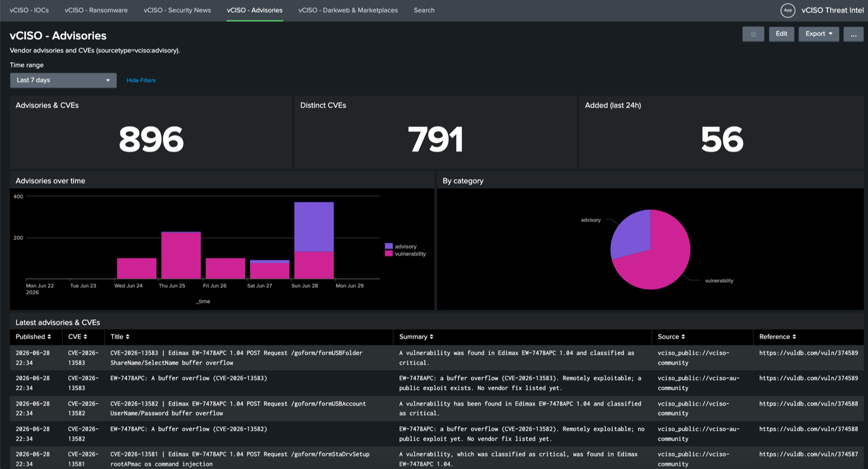The image size is (868, 469).
Task: Click the 'Advisories over time' panel title
Action: point(50,181)
